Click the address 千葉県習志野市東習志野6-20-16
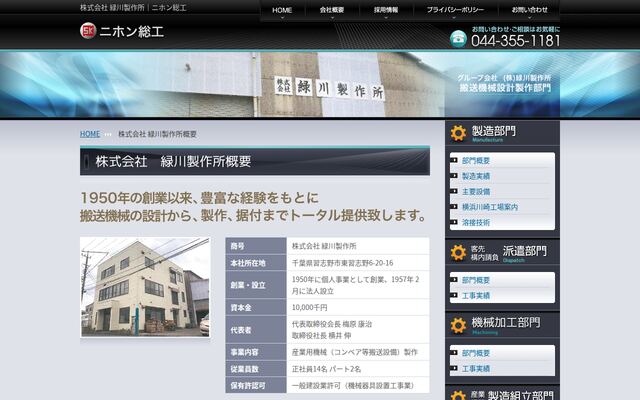 342,263
